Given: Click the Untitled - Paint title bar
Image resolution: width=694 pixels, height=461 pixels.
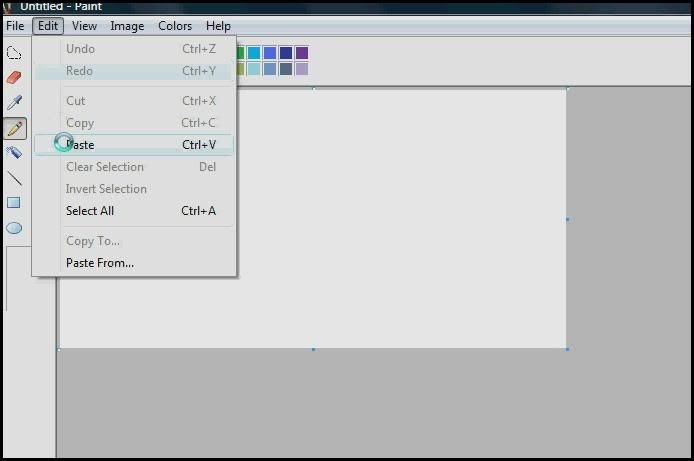Looking at the screenshot, I should pyautogui.click(x=347, y=7).
